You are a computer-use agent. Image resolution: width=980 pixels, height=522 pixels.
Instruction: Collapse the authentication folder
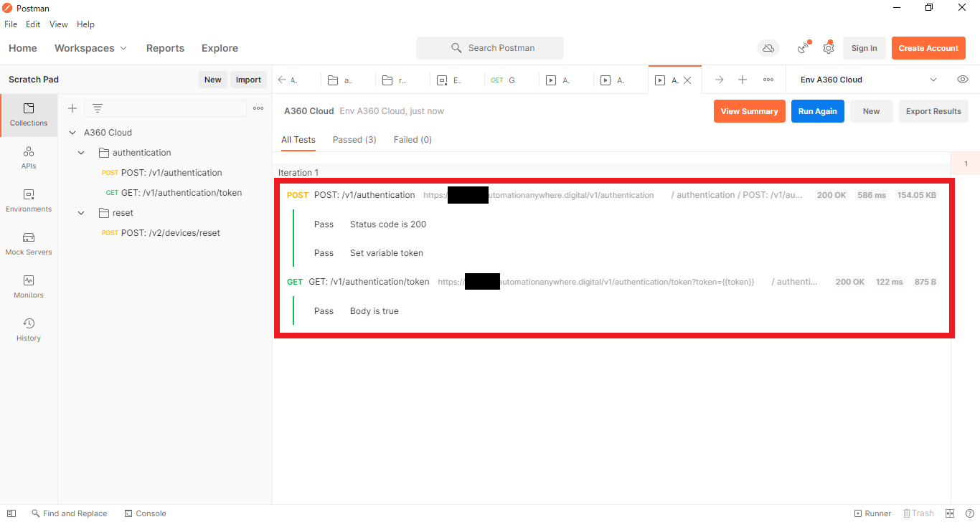(x=81, y=153)
